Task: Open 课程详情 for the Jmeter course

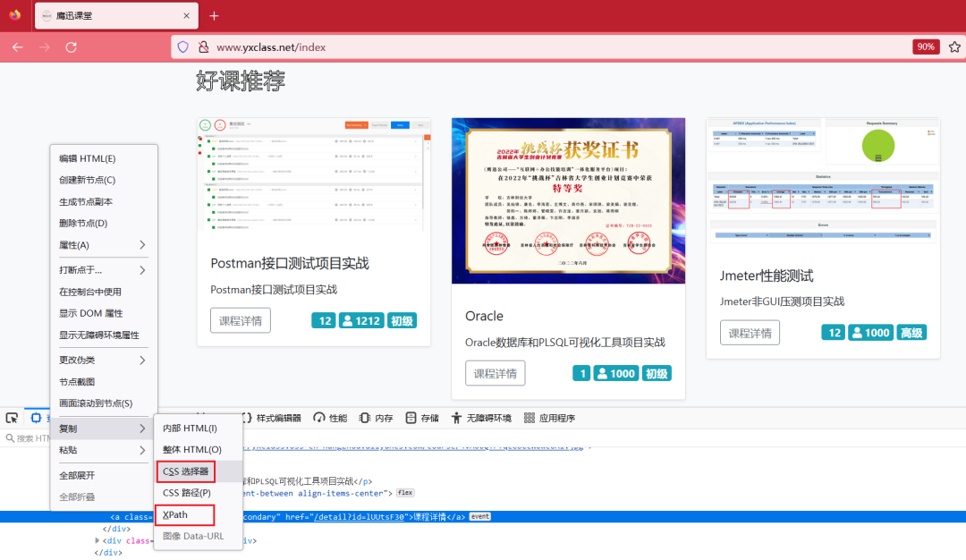Action: 750,333
